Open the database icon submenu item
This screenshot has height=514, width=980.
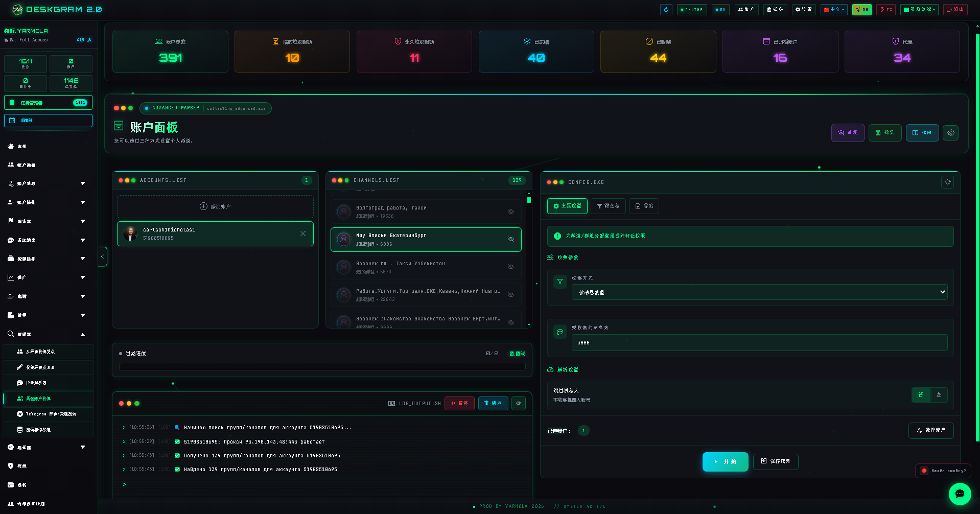(x=49, y=430)
